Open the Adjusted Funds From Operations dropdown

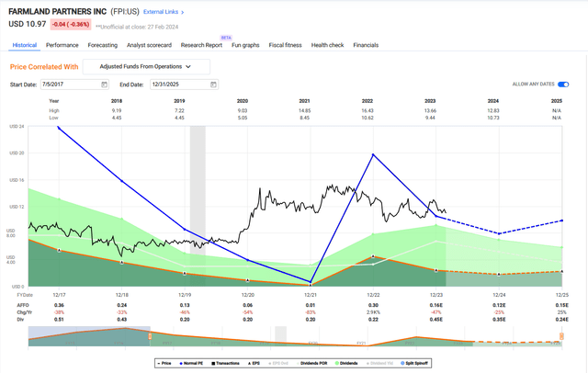click(x=146, y=67)
